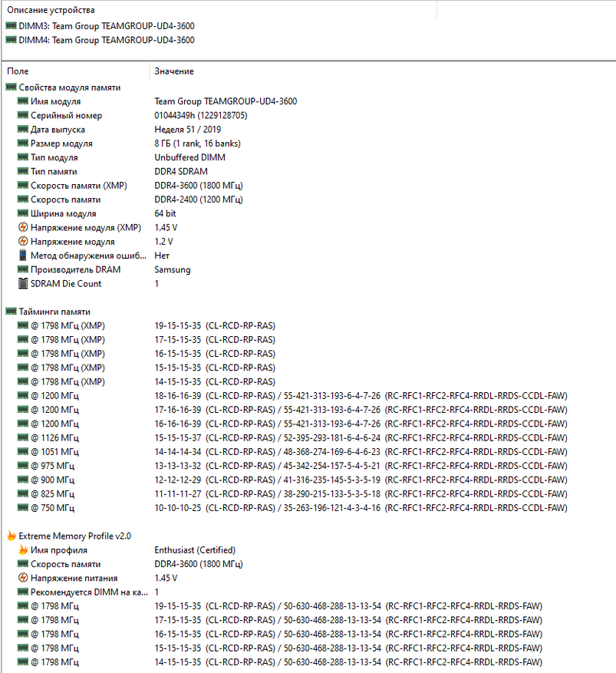Select the 14-14-14-34 timing value
The image size is (616, 673).
coord(178,452)
